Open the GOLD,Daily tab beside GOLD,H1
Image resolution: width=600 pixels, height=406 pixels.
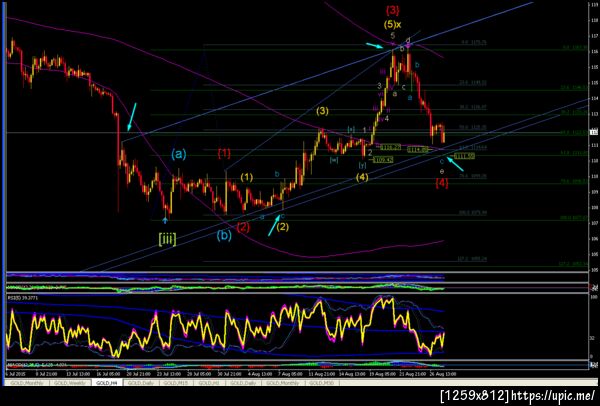click(x=243, y=383)
